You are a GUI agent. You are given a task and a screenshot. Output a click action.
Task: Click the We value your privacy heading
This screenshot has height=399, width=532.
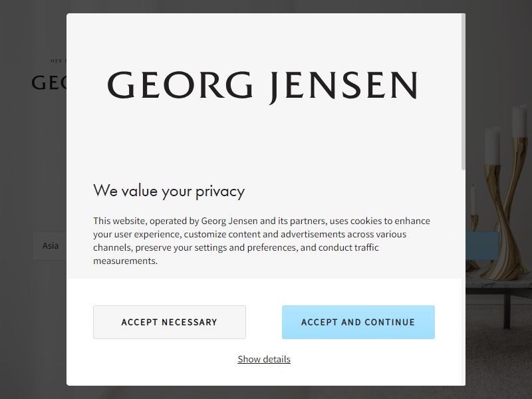click(x=169, y=191)
